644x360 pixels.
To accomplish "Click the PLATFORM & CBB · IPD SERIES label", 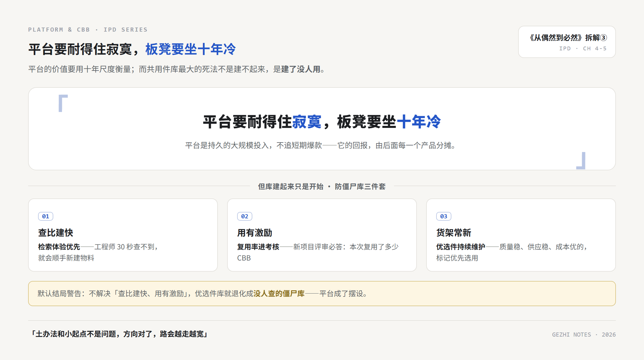I will click(x=88, y=30).
